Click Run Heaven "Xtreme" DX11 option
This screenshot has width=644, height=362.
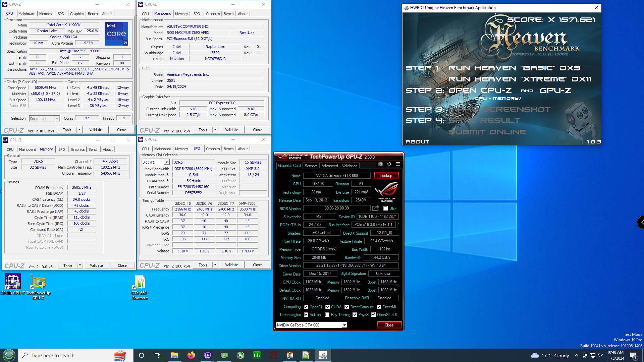[520, 79]
